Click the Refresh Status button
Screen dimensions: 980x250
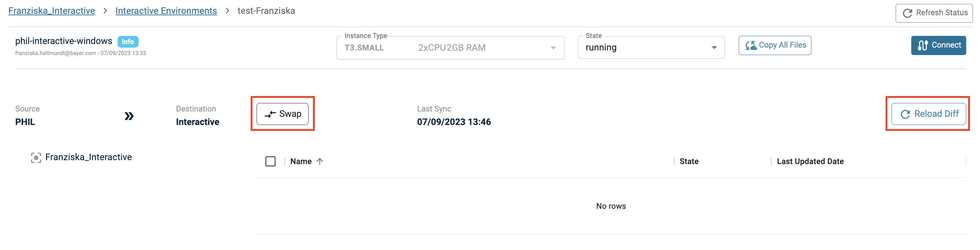click(934, 13)
